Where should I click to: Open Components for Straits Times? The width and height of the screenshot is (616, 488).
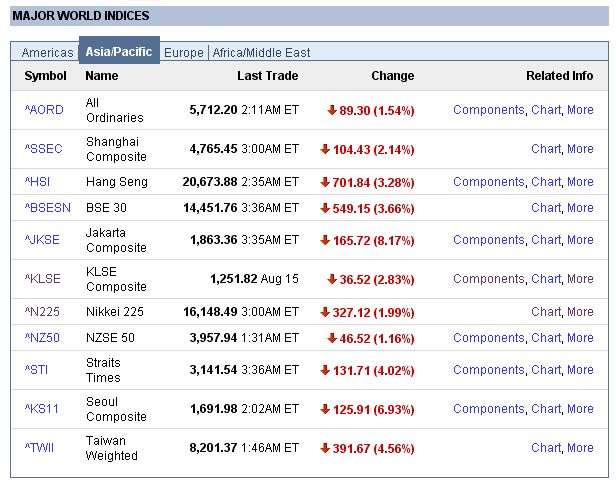click(x=488, y=370)
